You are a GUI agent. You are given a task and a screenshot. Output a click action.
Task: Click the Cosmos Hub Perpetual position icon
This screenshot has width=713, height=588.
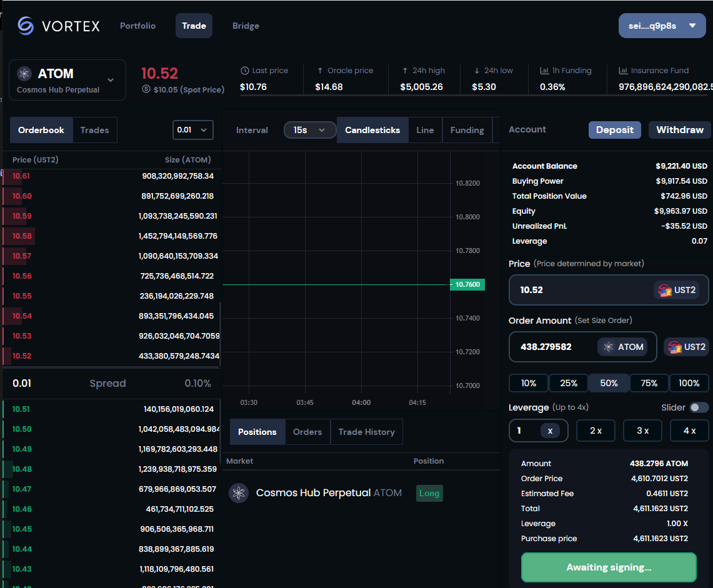click(239, 493)
